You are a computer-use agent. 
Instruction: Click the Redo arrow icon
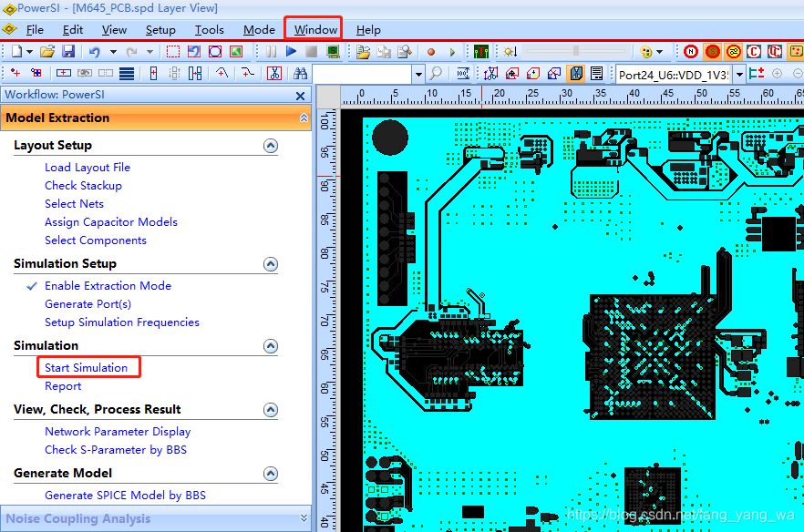tap(131, 51)
